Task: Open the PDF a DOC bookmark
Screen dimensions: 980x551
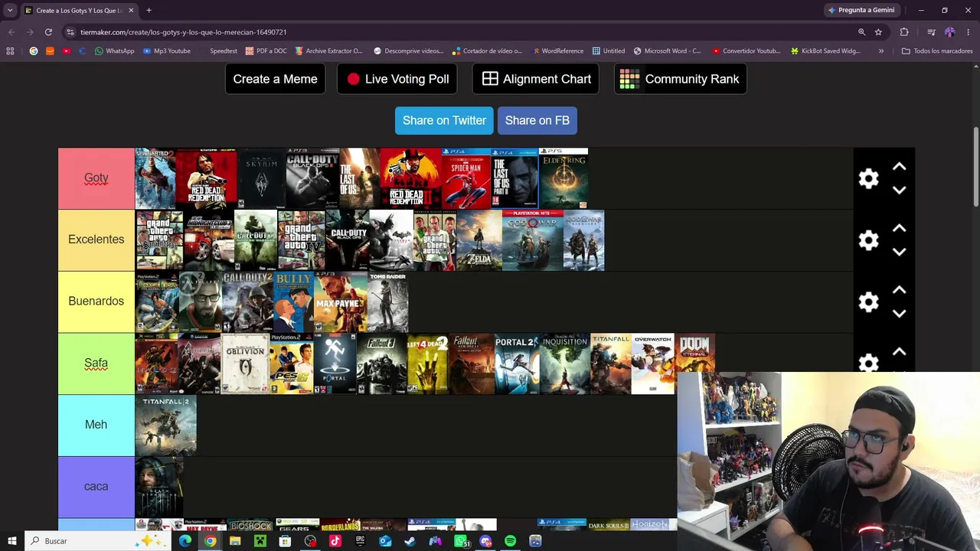Action: (x=266, y=51)
